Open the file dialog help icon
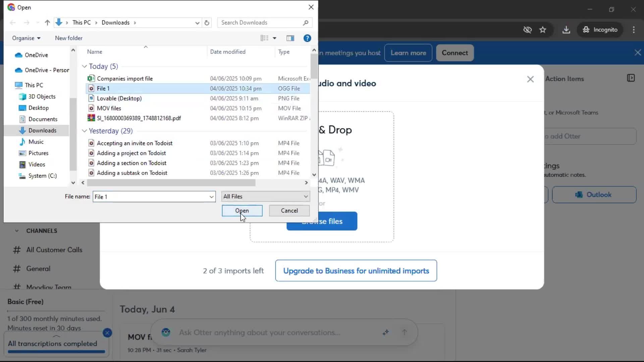Image resolution: width=644 pixels, height=362 pixels. [307, 38]
